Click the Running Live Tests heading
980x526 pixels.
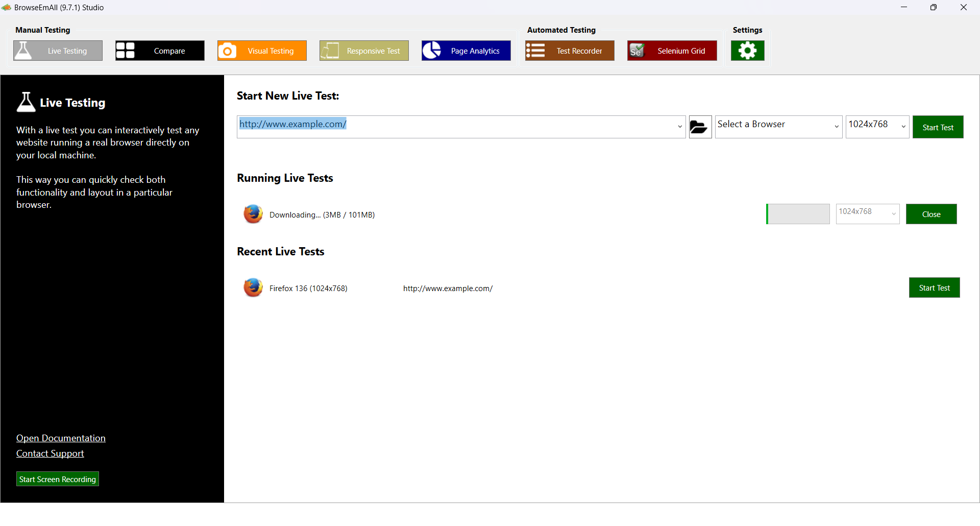(x=285, y=178)
